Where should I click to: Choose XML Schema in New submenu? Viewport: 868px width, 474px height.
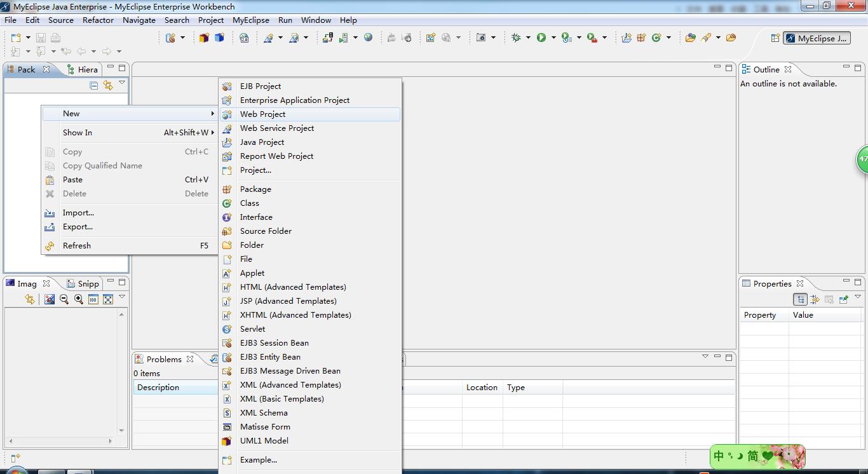pyautogui.click(x=311, y=413)
